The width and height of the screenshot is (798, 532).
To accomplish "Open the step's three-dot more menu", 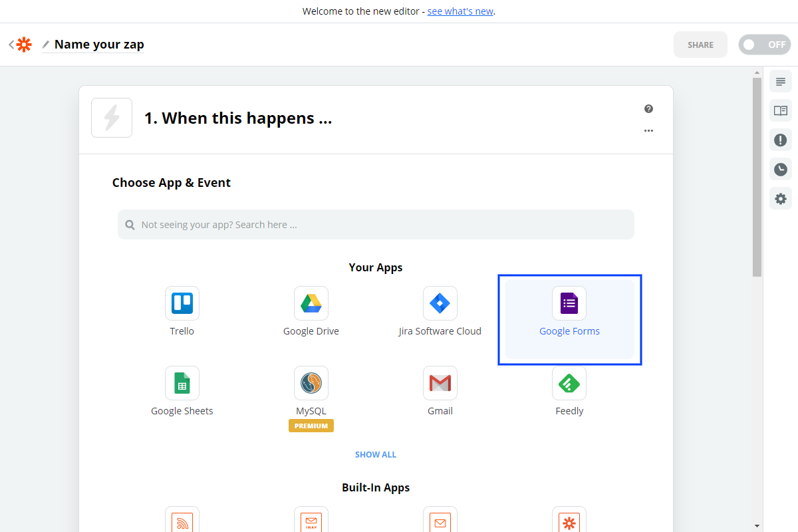I will [648, 131].
